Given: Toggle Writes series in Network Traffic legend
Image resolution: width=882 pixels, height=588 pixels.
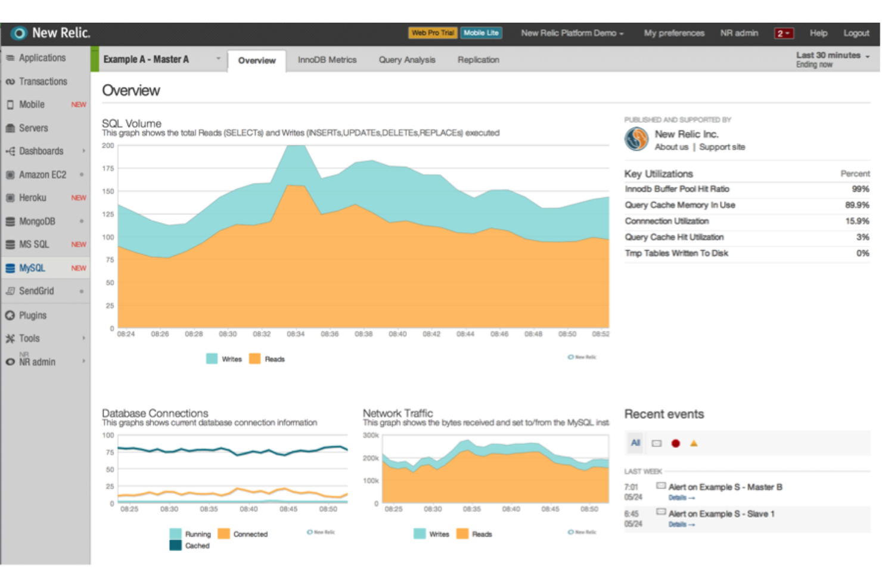Looking at the screenshot, I should (x=431, y=534).
